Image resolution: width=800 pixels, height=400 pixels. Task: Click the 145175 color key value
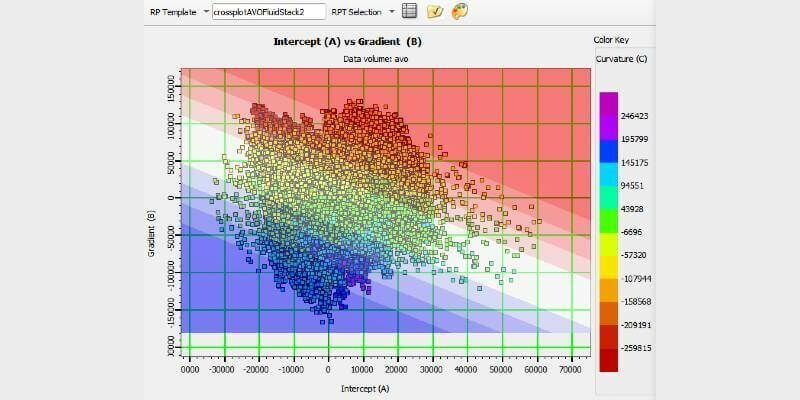635,163
